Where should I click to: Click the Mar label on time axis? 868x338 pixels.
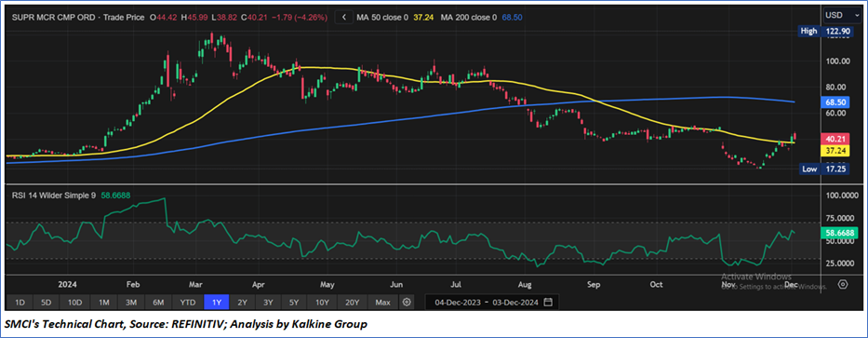coord(196,285)
